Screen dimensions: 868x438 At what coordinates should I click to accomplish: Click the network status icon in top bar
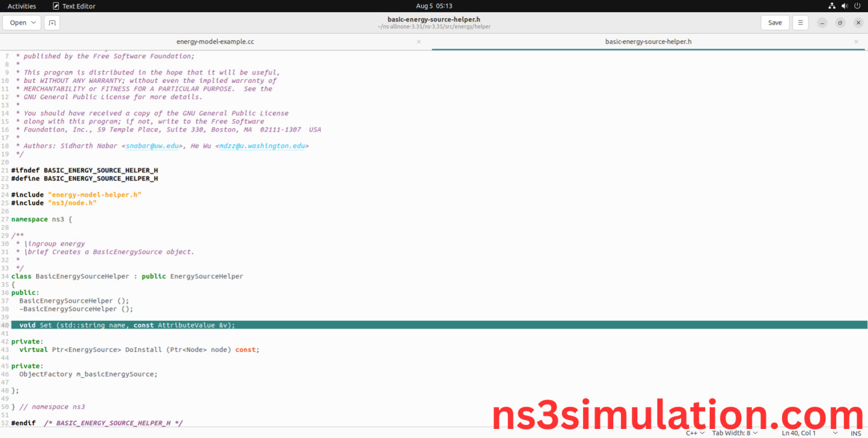(x=832, y=6)
